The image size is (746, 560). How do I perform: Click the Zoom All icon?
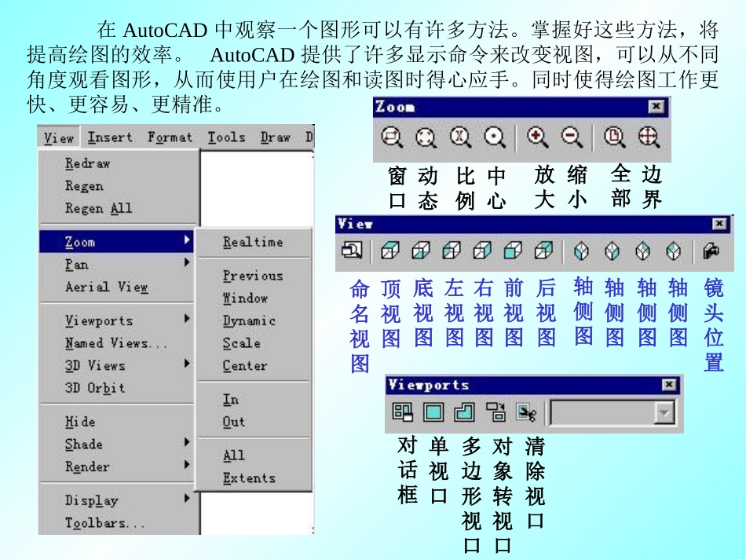click(614, 137)
